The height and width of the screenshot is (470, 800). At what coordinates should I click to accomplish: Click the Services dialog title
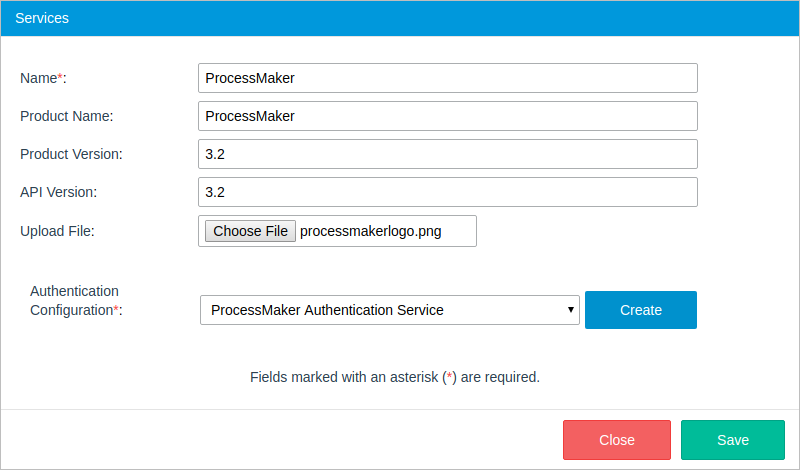[x=42, y=19]
